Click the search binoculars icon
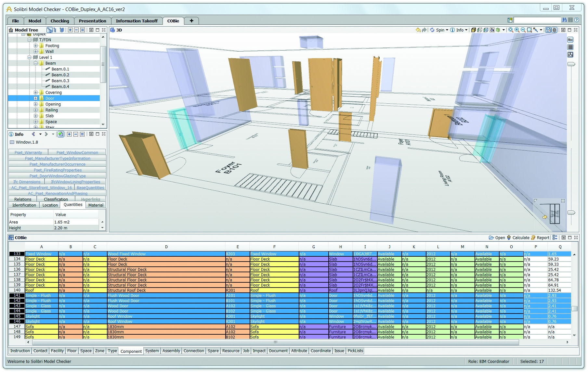 tap(564, 20)
